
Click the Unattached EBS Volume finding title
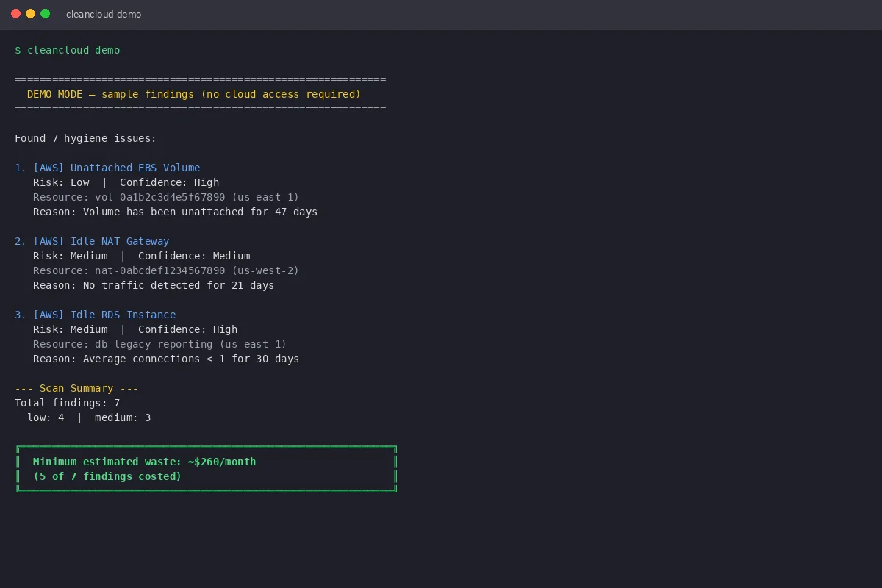[x=135, y=168]
